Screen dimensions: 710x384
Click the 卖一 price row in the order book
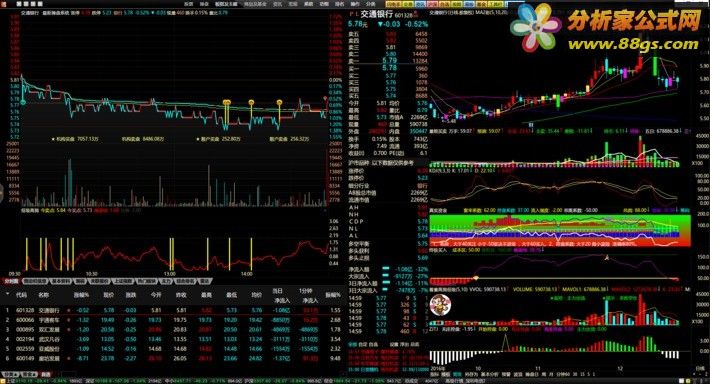388,60
